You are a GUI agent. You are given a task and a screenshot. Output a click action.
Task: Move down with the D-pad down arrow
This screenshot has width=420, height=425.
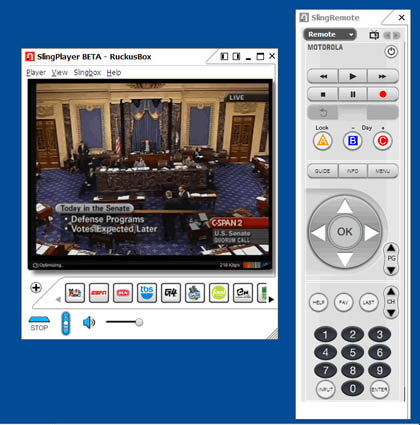[x=345, y=259]
